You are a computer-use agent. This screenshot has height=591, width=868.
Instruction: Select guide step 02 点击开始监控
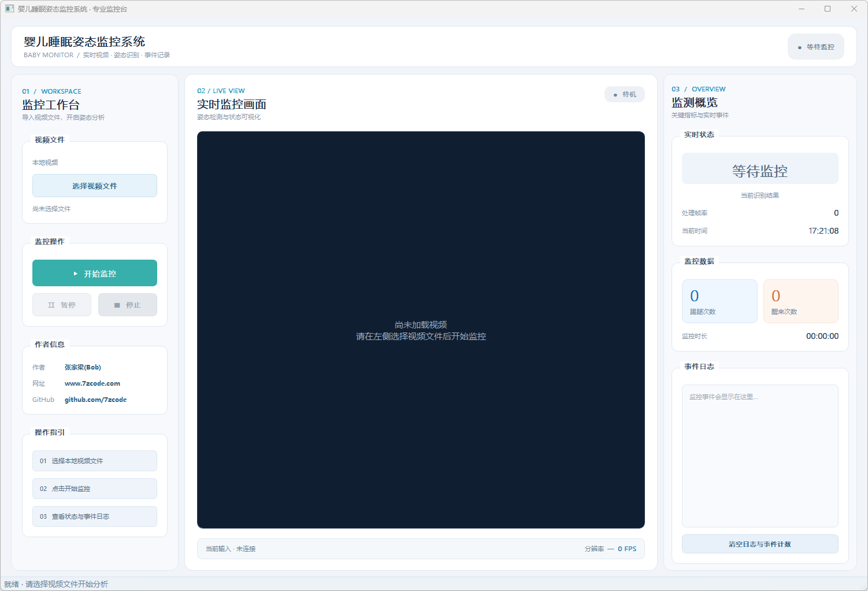(x=95, y=489)
